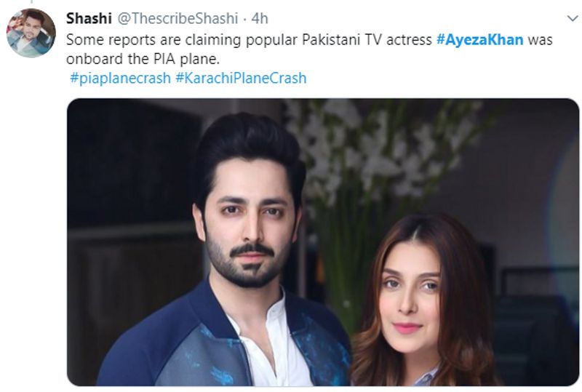The height and width of the screenshot is (392, 582).
Task: Open the #piaplanecrash hashtag
Action: 120,78
